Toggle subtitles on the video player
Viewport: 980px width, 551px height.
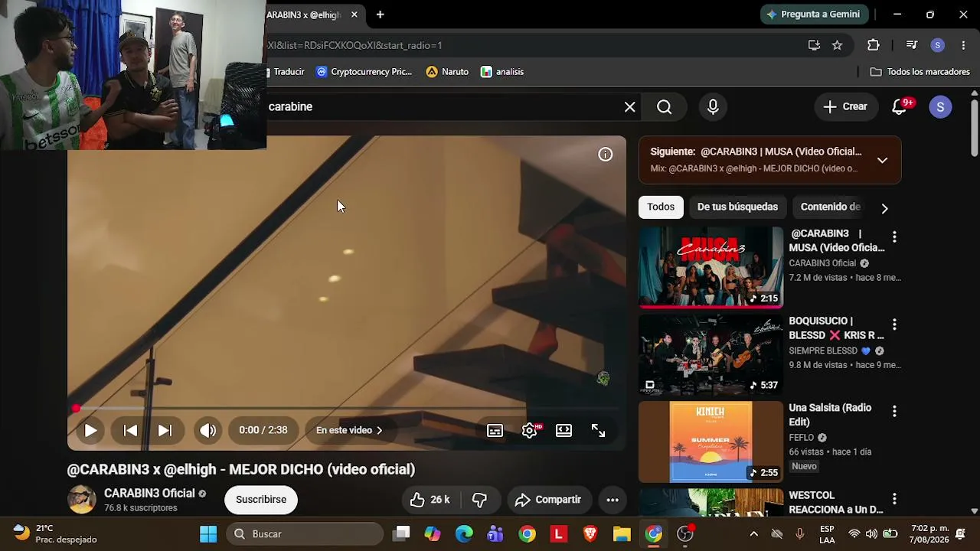click(495, 430)
